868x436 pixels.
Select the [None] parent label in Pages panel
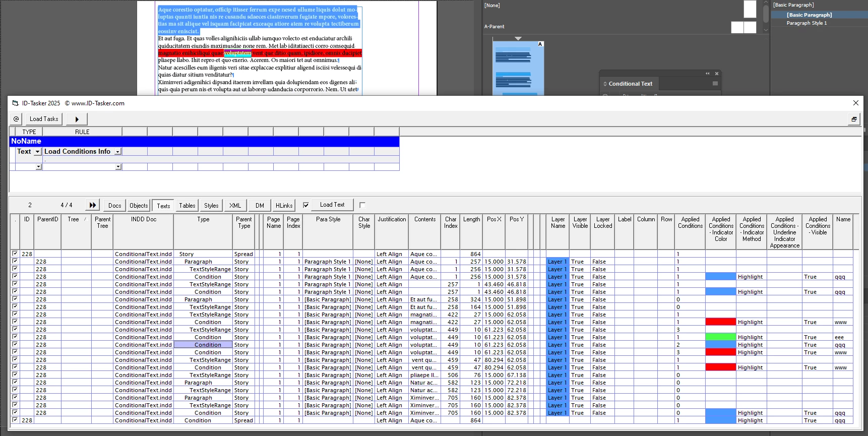pos(492,6)
